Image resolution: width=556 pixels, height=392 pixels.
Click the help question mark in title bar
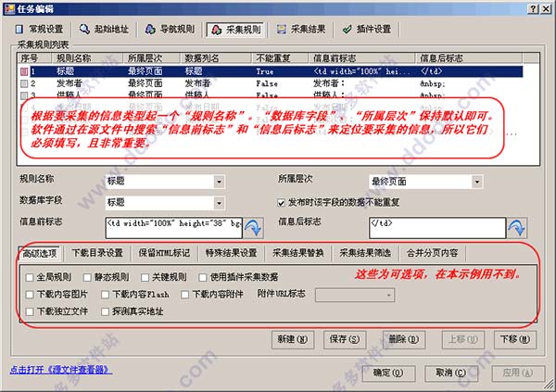coord(533,9)
